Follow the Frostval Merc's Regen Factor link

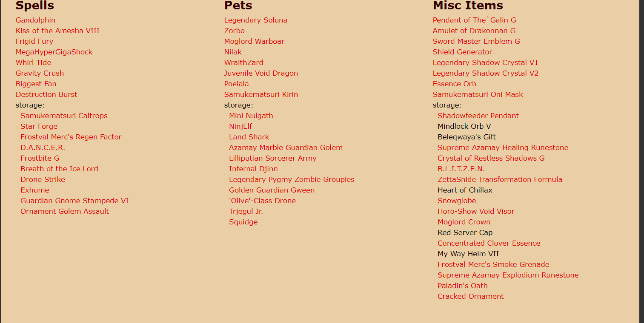pyautogui.click(x=71, y=137)
